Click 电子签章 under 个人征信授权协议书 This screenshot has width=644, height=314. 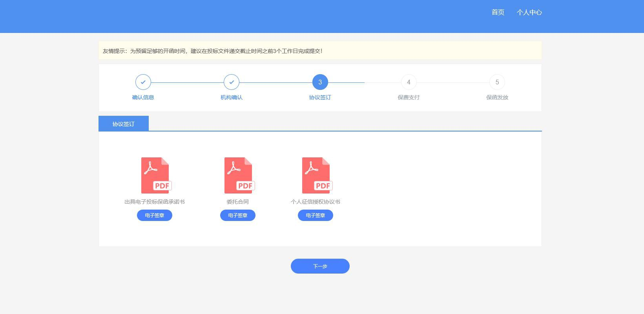(x=316, y=215)
